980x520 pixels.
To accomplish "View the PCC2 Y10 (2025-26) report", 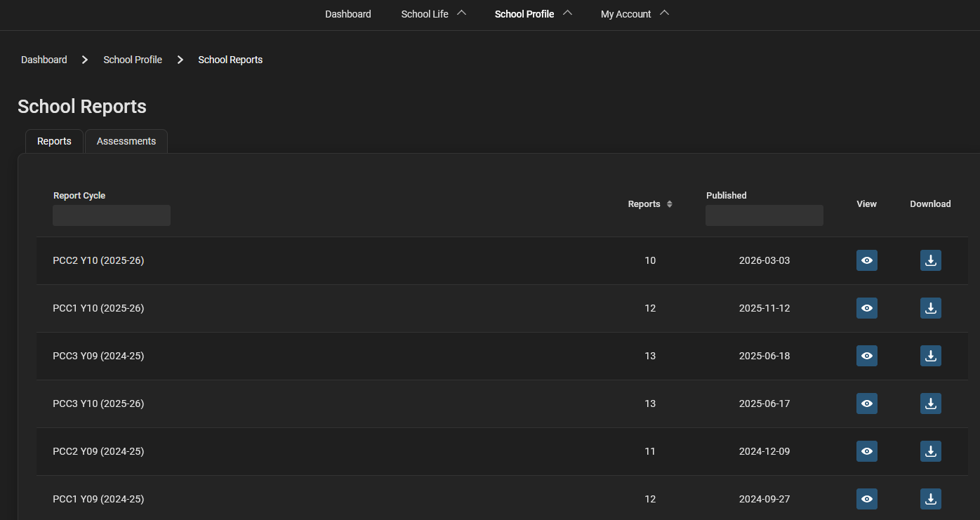I will [x=867, y=260].
